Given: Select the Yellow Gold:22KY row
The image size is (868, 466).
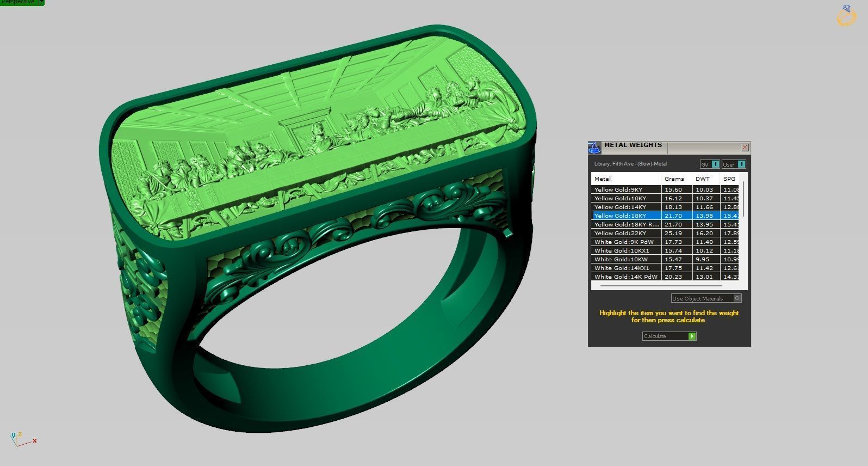Looking at the screenshot, I should [x=666, y=233].
